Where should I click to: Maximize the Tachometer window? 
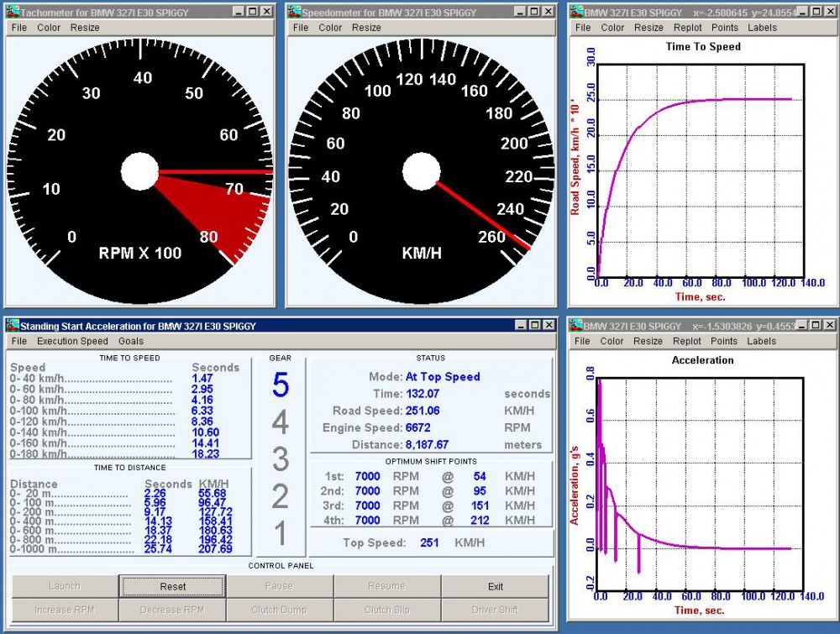(251, 12)
